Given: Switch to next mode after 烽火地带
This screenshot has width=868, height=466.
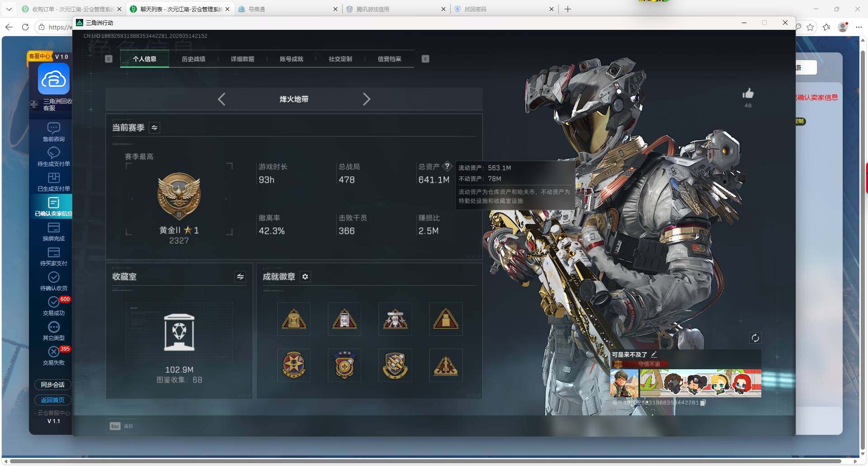Looking at the screenshot, I should tap(366, 99).
